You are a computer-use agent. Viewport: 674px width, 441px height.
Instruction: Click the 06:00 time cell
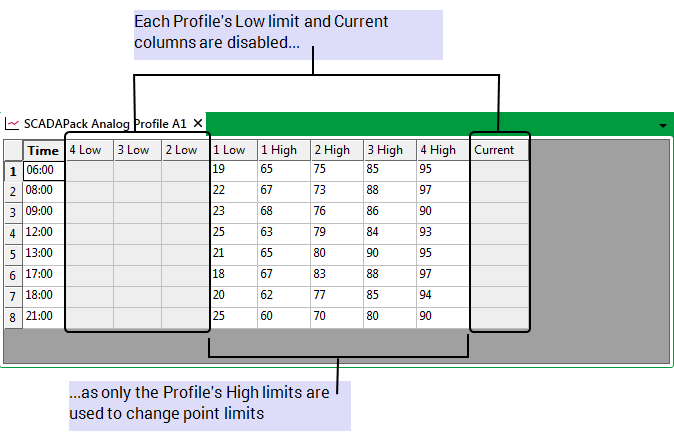(x=43, y=171)
